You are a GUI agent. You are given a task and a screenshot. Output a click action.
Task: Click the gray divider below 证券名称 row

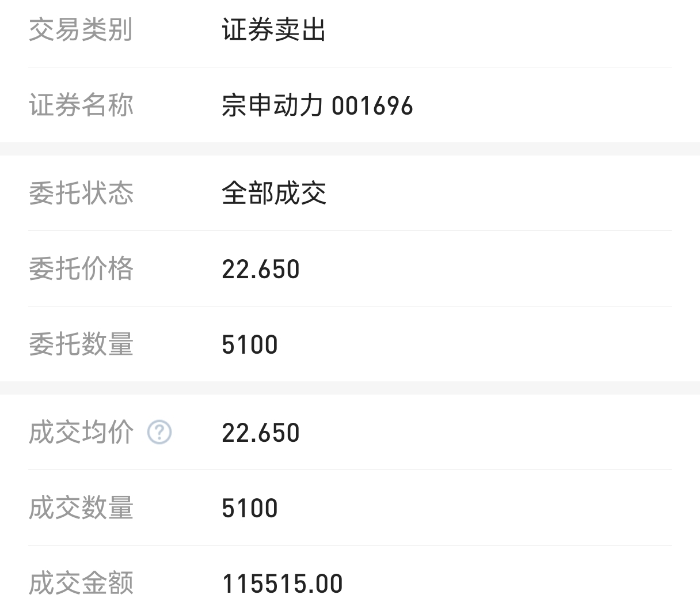pos(350,149)
